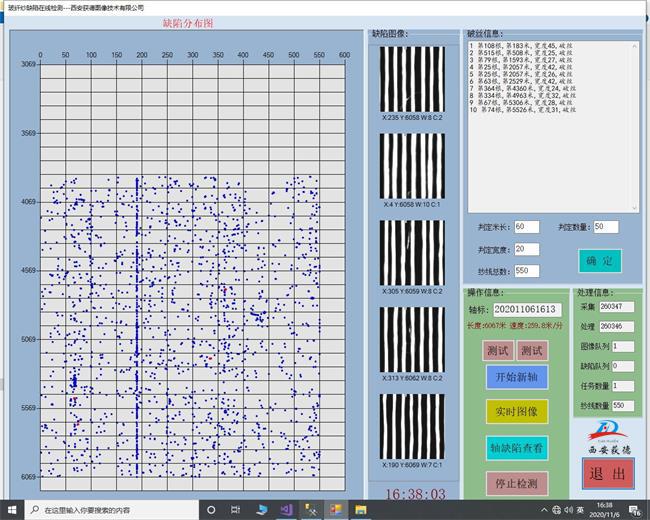Click the 轴缺陷查看 button
Viewport: 650px width, 520px height.
(x=516, y=448)
